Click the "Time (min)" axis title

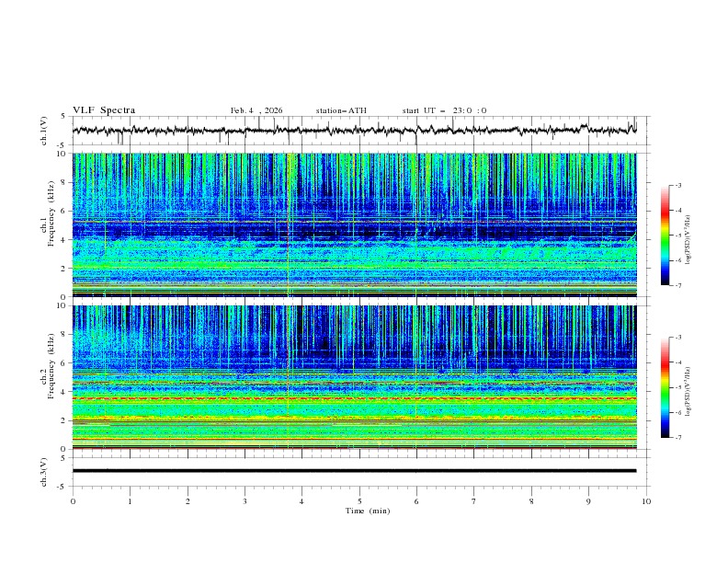coord(368,511)
